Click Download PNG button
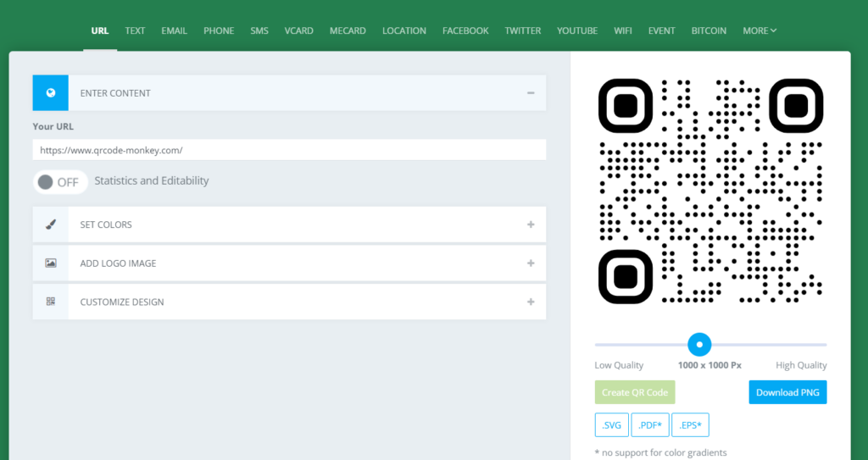Viewport: 868px width, 460px height. tap(787, 392)
